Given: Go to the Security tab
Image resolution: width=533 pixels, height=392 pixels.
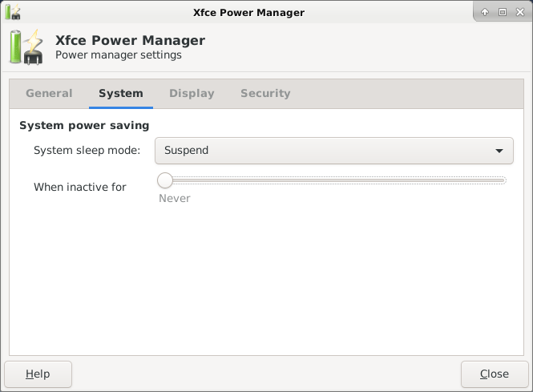Looking at the screenshot, I should tap(265, 93).
